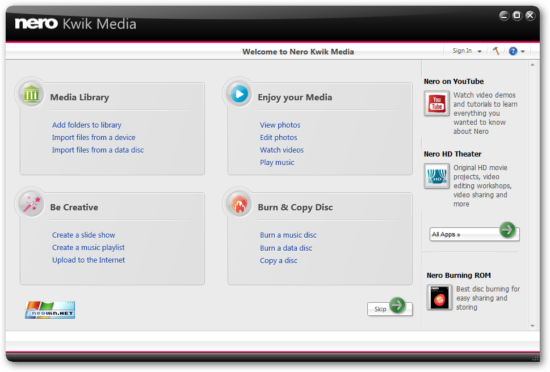Maximize the Nero Kwik Media window
The width and height of the screenshot is (550, 372).
tap(517, 15)
